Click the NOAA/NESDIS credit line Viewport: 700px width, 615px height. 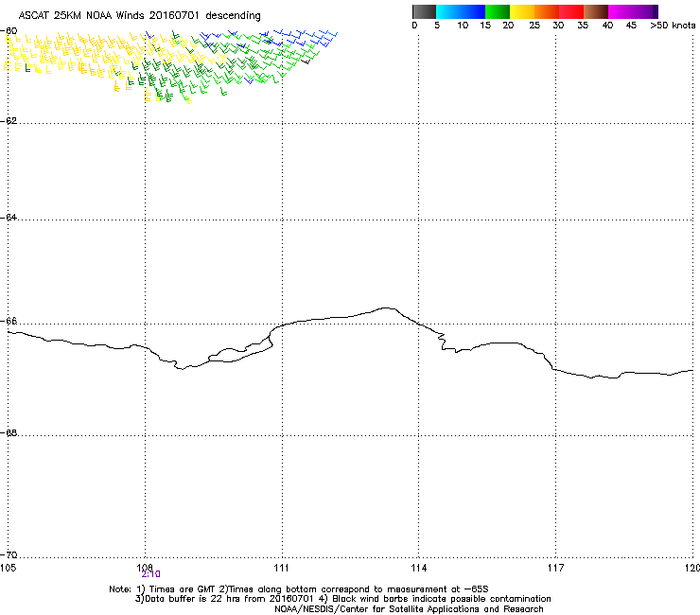409,609
